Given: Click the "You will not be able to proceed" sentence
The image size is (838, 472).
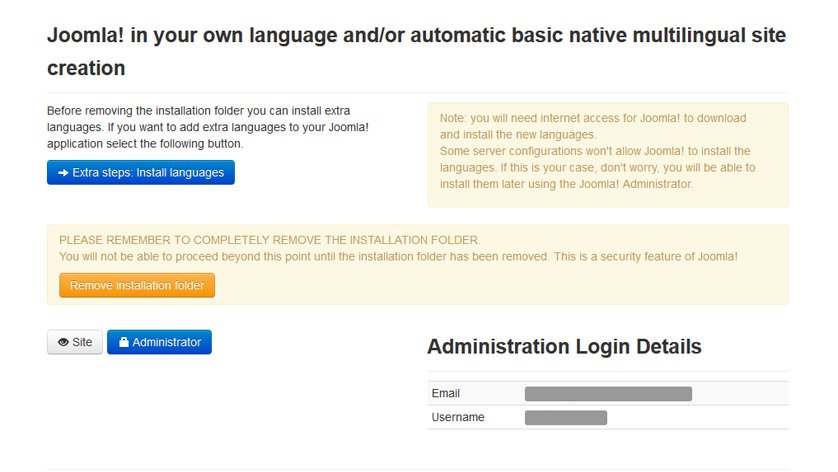Looking at the screenshot, I should pyautogui.click(x=398, y=257).
